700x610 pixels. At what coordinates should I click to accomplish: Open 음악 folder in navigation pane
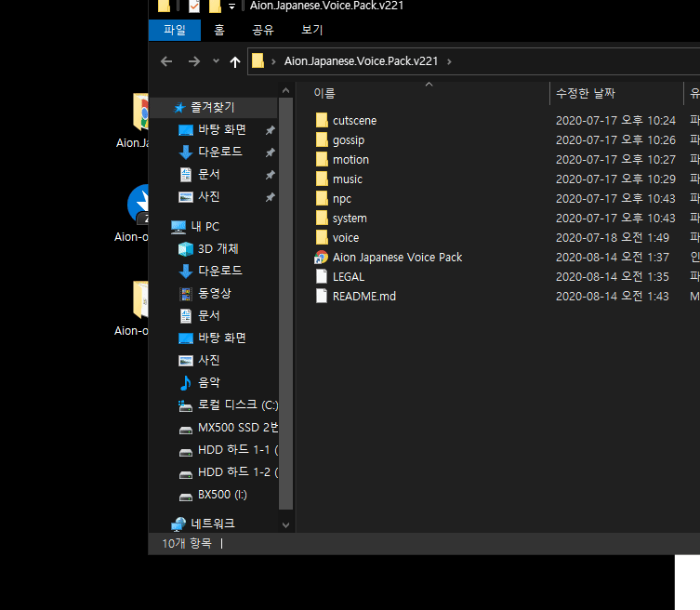(x=209, y=383)
